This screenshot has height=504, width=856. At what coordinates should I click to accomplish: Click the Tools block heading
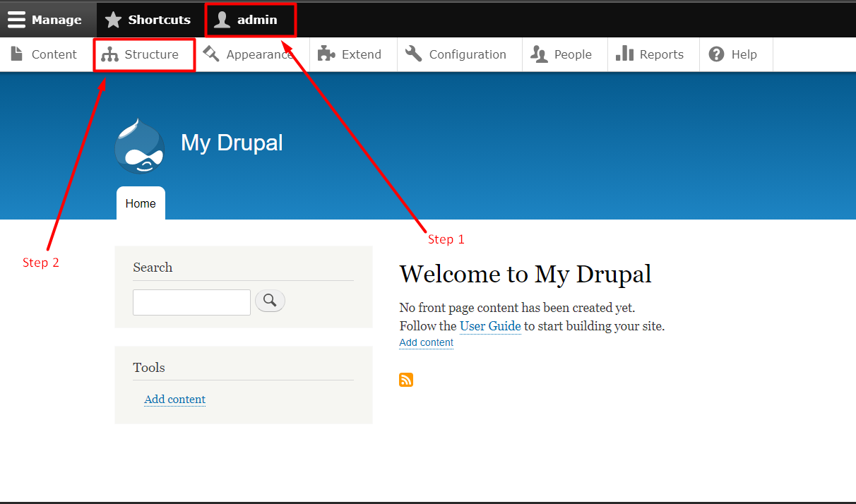click(149, 367)
